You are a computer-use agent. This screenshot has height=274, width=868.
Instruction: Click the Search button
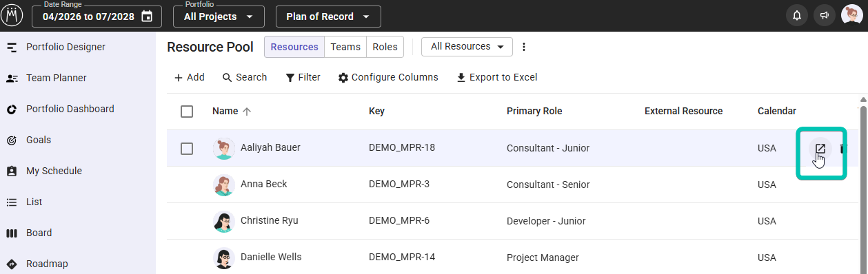pyautogui.click(x=244, y=78)
